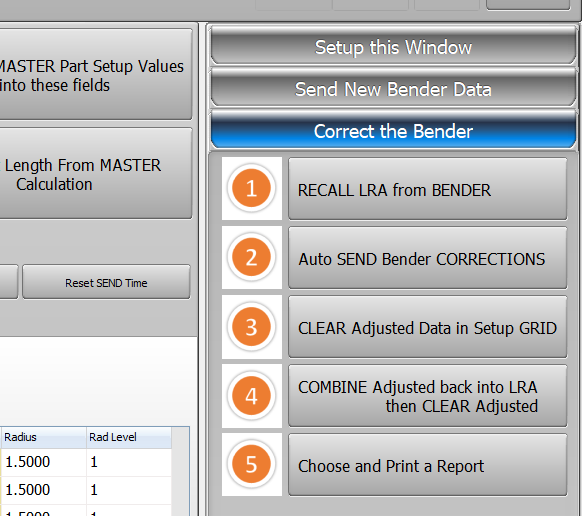Viewport: 582px width, 516px height.
Task: Click the orange step 4 circle icon
Action: point(251,396)
